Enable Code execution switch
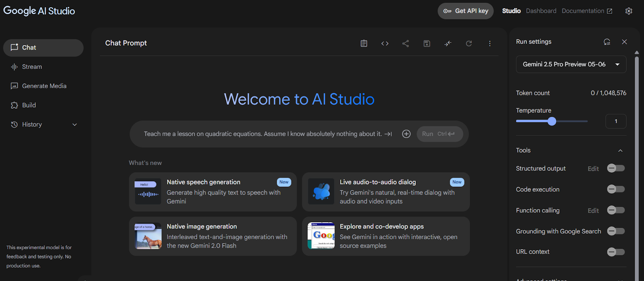644x281 pixels. point(616,189)
